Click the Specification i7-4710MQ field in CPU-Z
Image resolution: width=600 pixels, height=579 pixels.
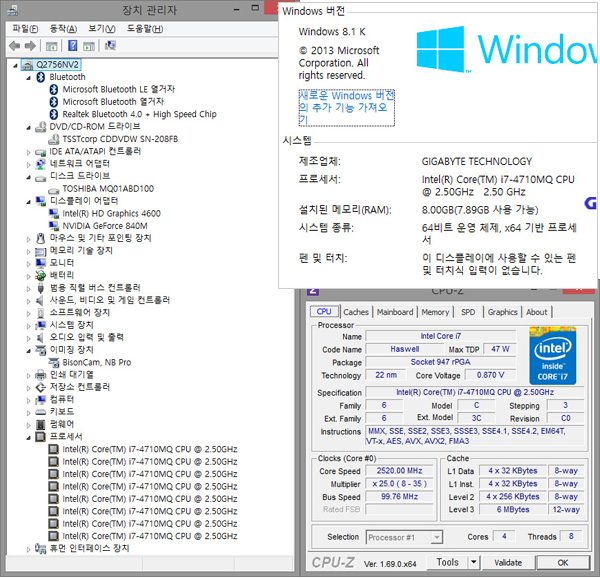pos(474,392)
